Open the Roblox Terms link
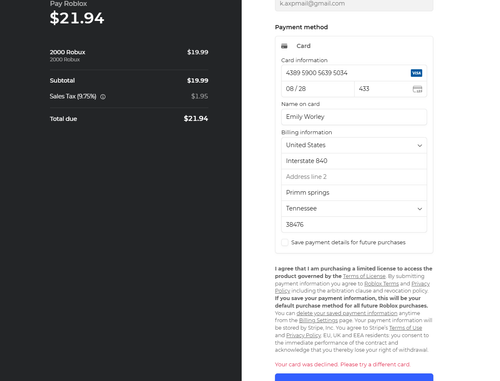The height and width of the screenshot is (381, 500). pyautogui.click(x=381, y=284)
